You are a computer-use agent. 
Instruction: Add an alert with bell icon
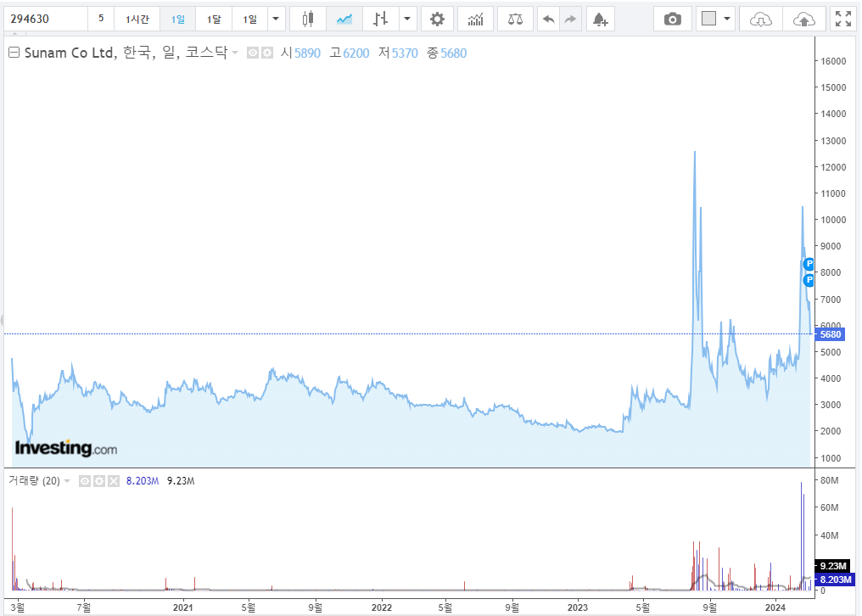[601, 20]
